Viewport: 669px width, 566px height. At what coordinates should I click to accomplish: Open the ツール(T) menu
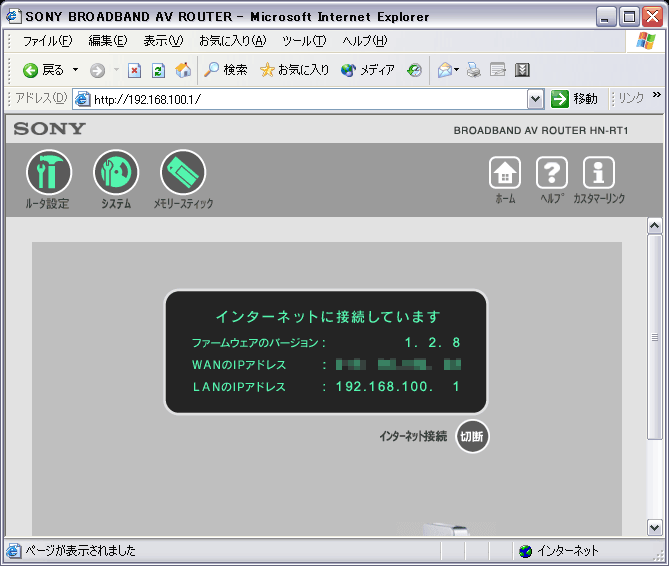pyautogui.click(x=304, y=41)
